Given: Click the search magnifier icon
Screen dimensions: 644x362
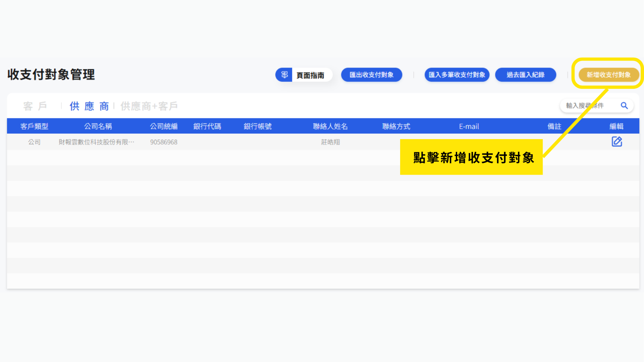Looking at the screenshot, I should 624,106.
